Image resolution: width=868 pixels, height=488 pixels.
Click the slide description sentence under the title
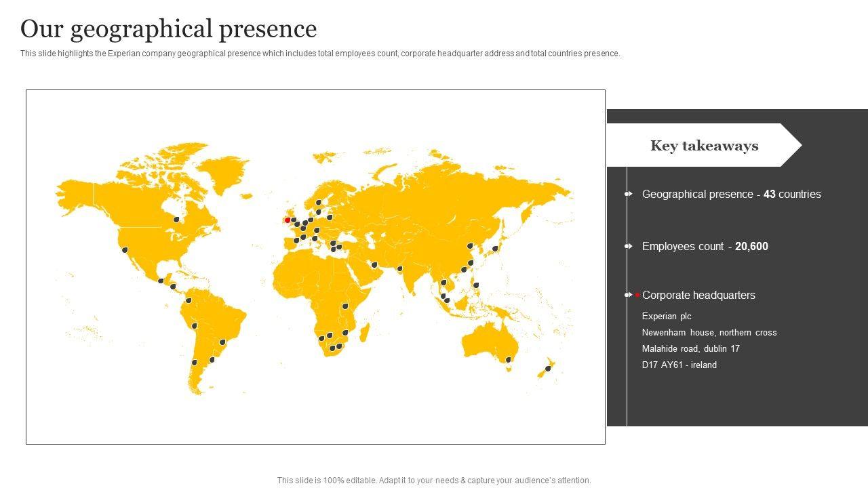(320, 54)
